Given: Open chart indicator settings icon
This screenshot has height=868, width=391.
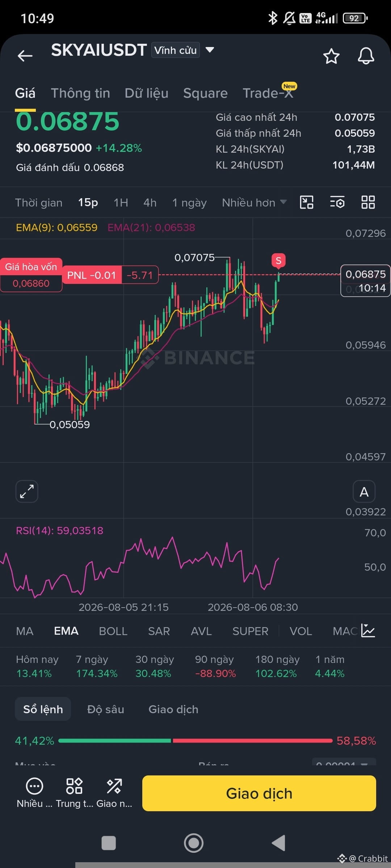Looking at the screenshot, I should 337,203.
